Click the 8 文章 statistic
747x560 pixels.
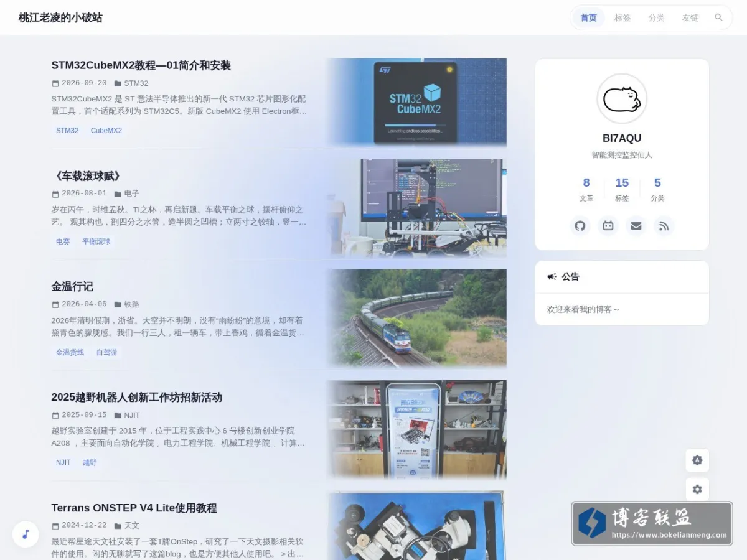click(x=586, y=190)
